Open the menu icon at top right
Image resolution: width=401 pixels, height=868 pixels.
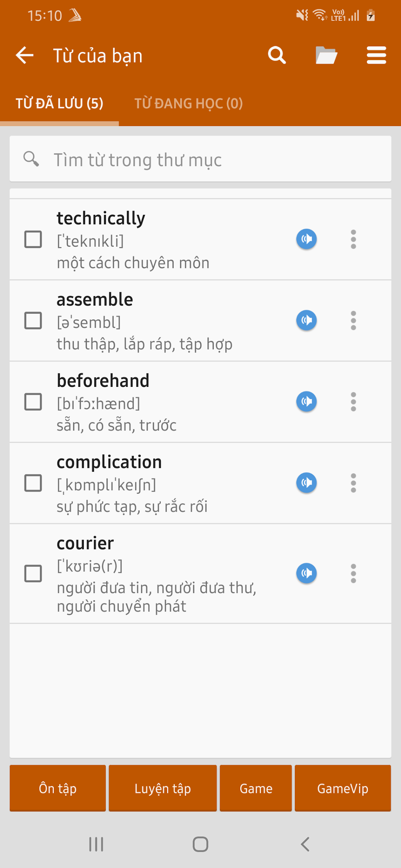tap(376, 55)
